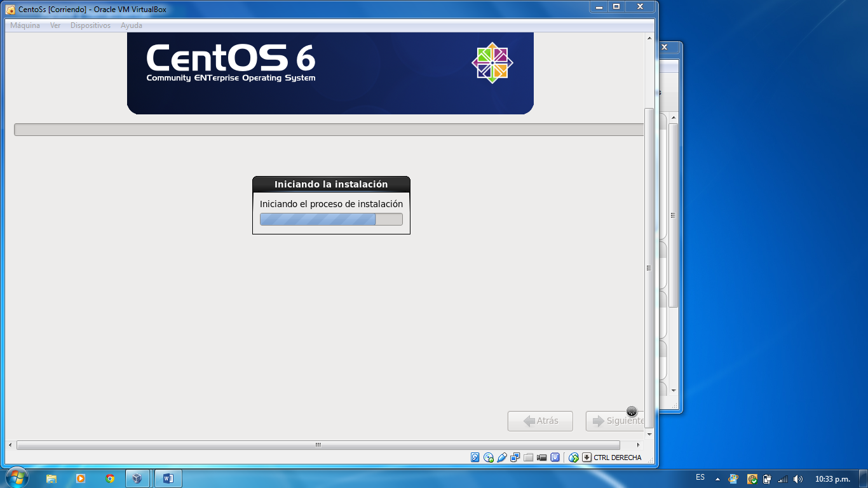Click the horizontal scrollbar of the VM window
Screen dimensions: 868x488
tap(318, 445)
